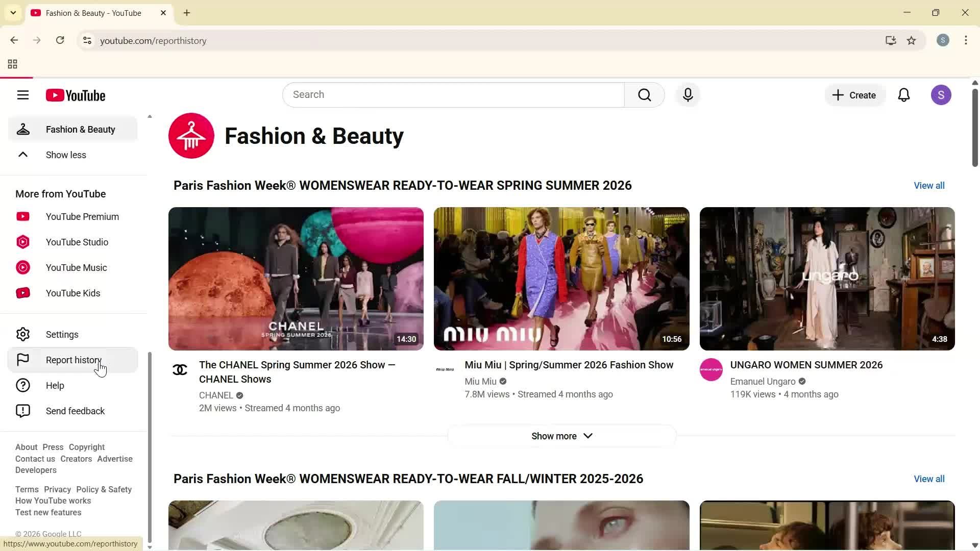Click the search magnifier icon
Screen dimensions: 980x551
coord(645,95)
